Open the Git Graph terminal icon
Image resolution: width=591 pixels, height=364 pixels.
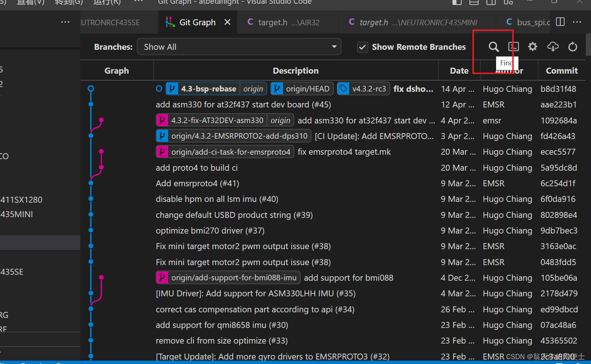[513, 47]
